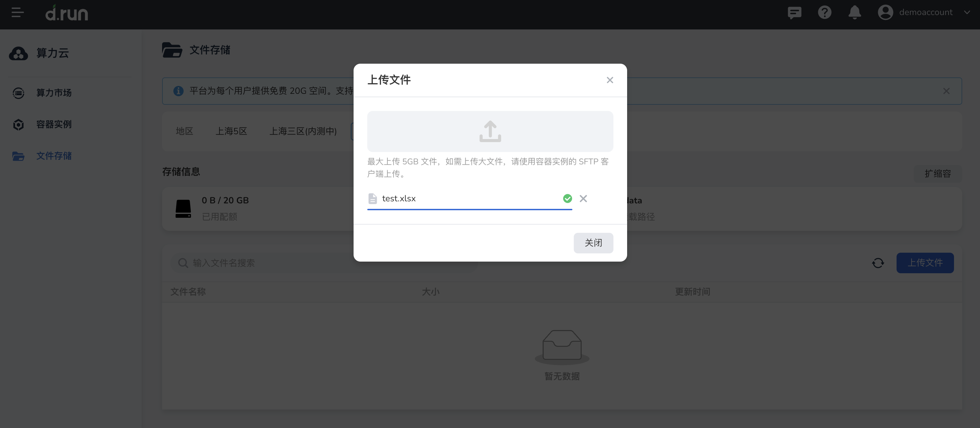This screenshot has width=980, height=428.
Task: Click the 关闭 button
Action: tap(594, 243)
